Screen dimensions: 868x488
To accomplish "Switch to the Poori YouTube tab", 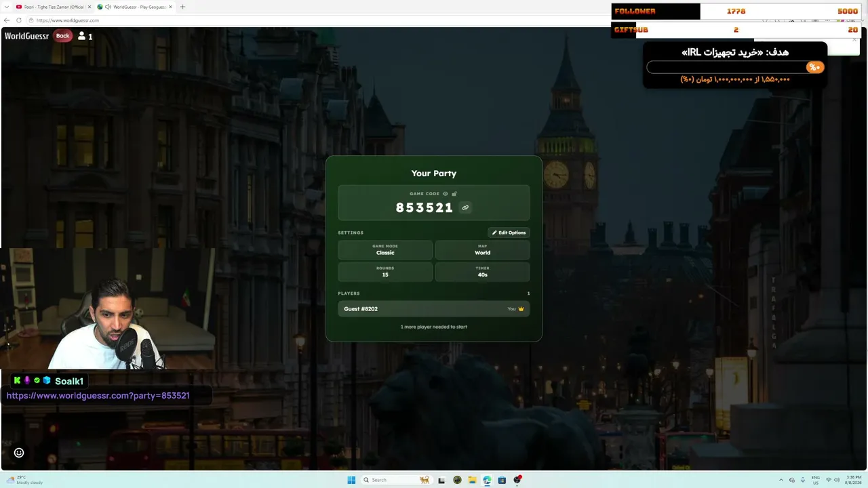I will point(53,7).
